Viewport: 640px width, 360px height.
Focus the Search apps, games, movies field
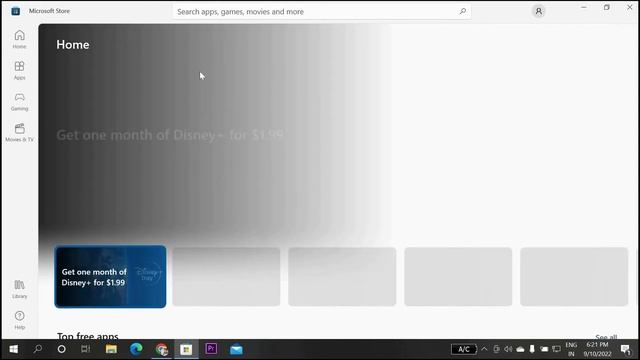322,11
